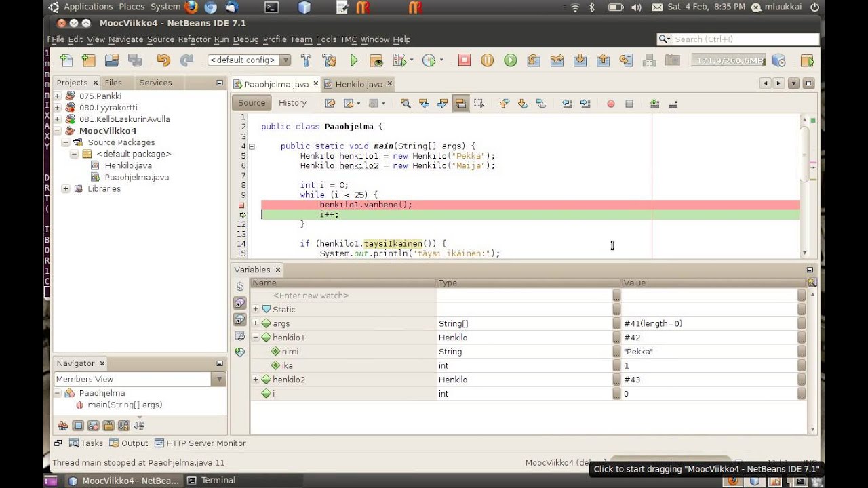Click the Step Into debug icon
Screen dimensions: 868x488
[x=580, y=60]
